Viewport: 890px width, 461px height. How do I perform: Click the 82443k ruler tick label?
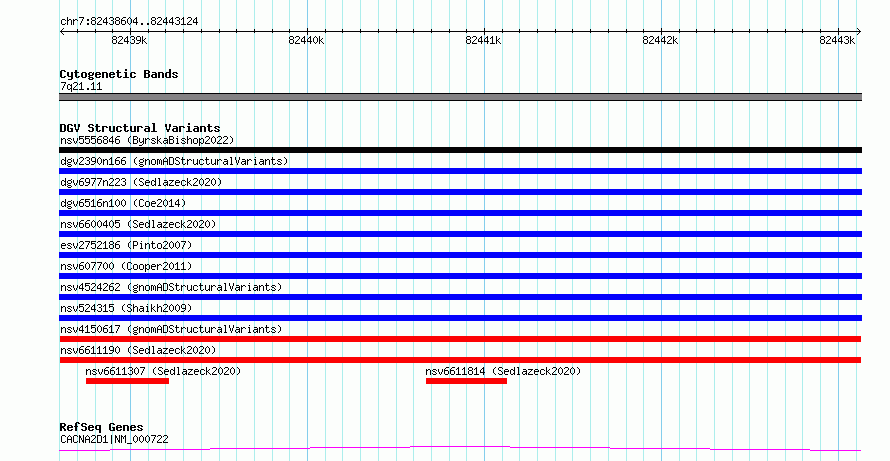pyautogui.click(x=837, y=40)
